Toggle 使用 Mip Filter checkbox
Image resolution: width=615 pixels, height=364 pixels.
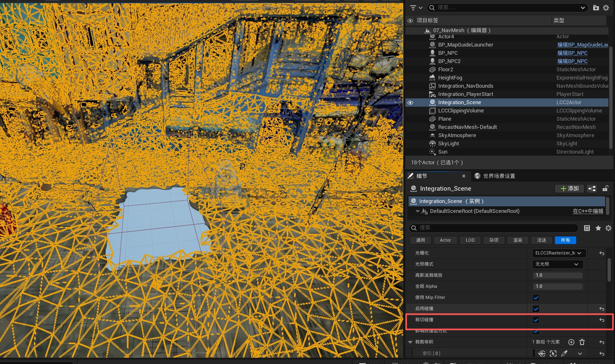coord(536,298)
